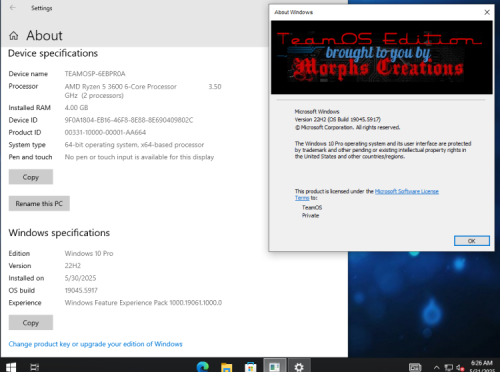This screenshot has width=500, height=372.
Task: Select the device name TEAMOSP-6EBPR0A
Action: 95,74
